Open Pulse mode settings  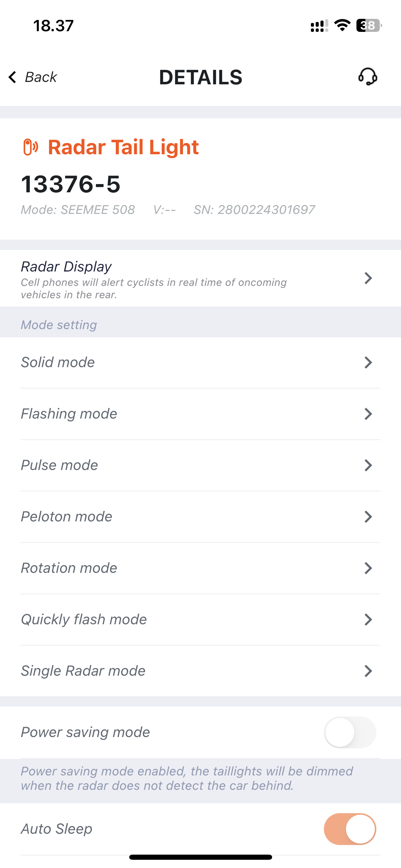(x=200, y=466)
